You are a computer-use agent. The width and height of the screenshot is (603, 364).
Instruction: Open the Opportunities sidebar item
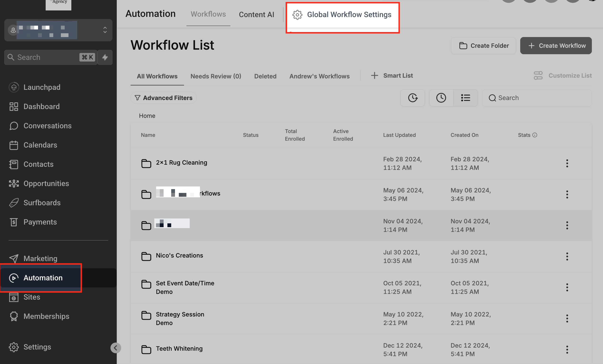pos(46,183)
